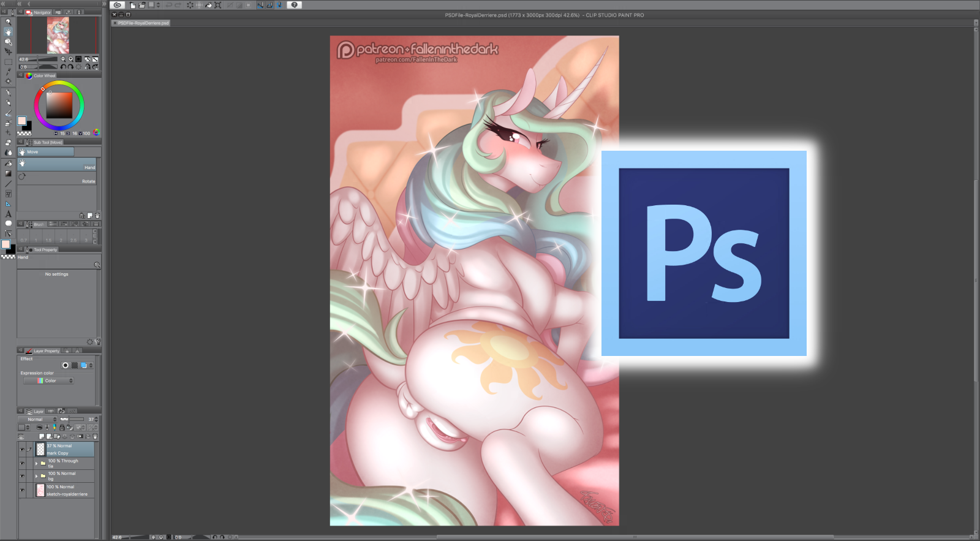980x541 pixels.
Task: Select the Hand move tool in toolbar
Action: click(8, 31)
